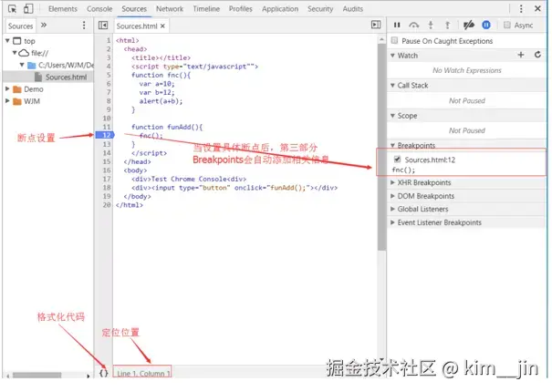The image size is (552, 392).
Task: Pretty print code with braces icon
Action: pyautogui.click(x=103, y=373)
